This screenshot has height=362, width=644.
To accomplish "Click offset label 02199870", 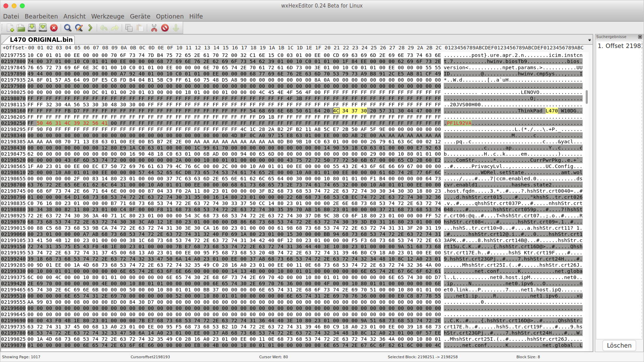I will pos(13,345).
